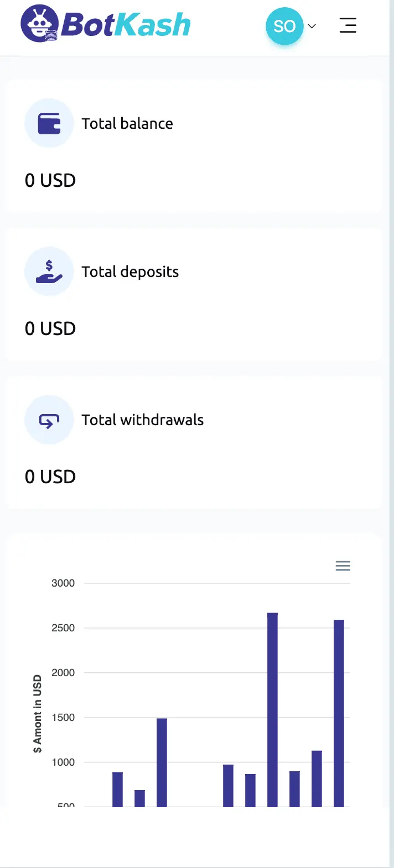
Task: Click the wallet icon for Total balance
Action: (49, 123)
